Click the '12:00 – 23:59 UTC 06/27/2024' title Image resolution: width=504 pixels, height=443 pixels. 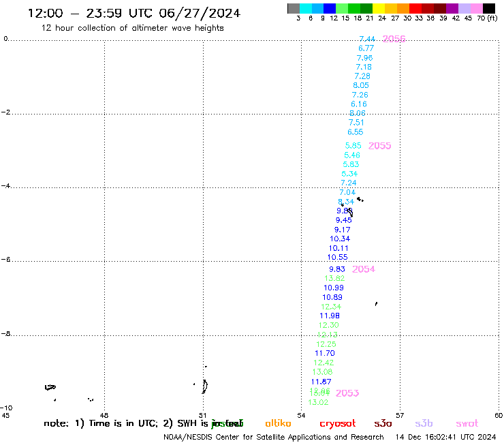click(134, 13)
